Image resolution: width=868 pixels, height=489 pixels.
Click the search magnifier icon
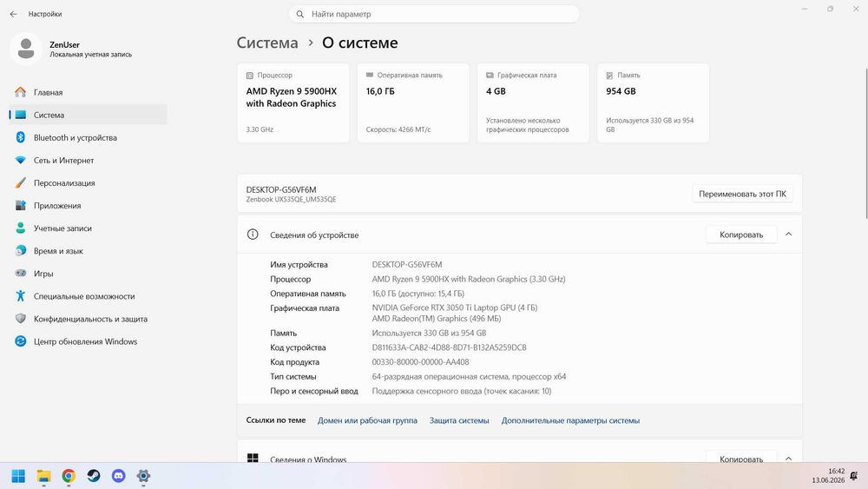300,15
